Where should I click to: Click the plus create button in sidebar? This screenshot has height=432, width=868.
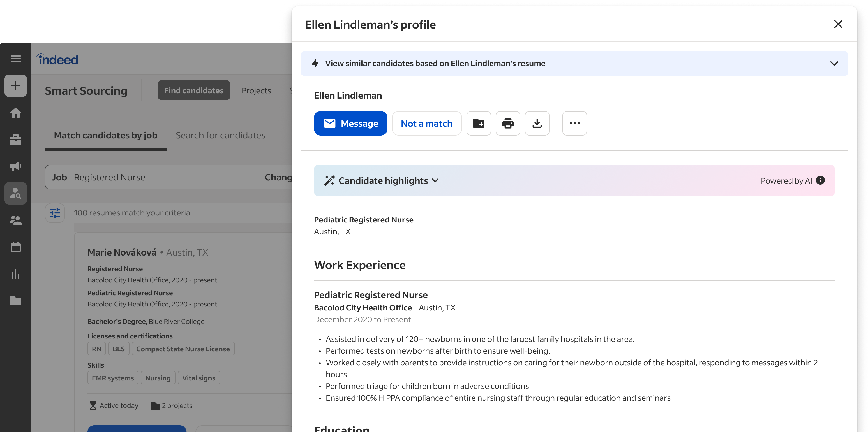tap(15, 86)
